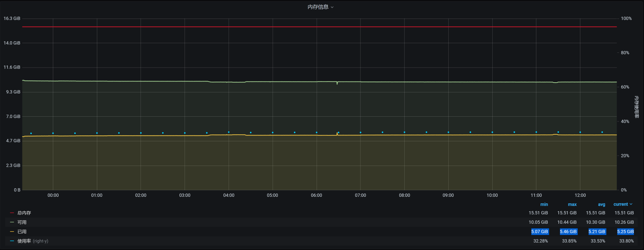The image size is (644, 250).
Task: Click the blue 使用率 legend line icon
Action: coord(12,241)
